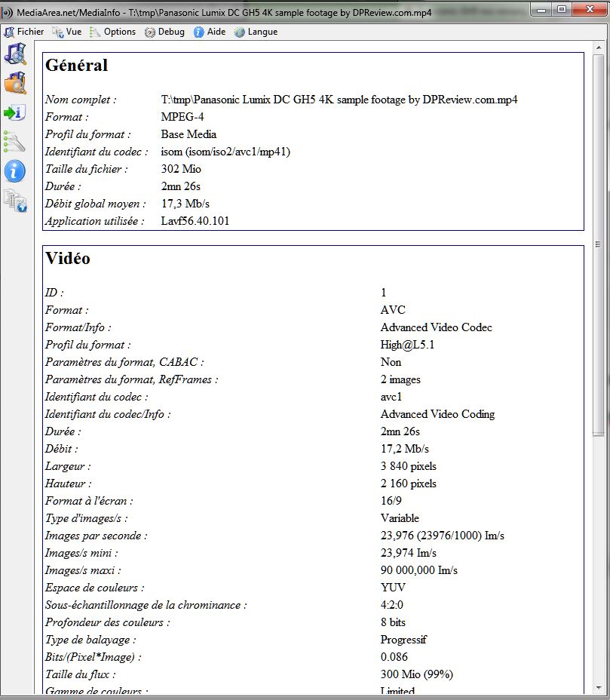The image size is (610, 700).
Task: Click the 90 000,000 Im/s maximum value
Action: [419, 570]
